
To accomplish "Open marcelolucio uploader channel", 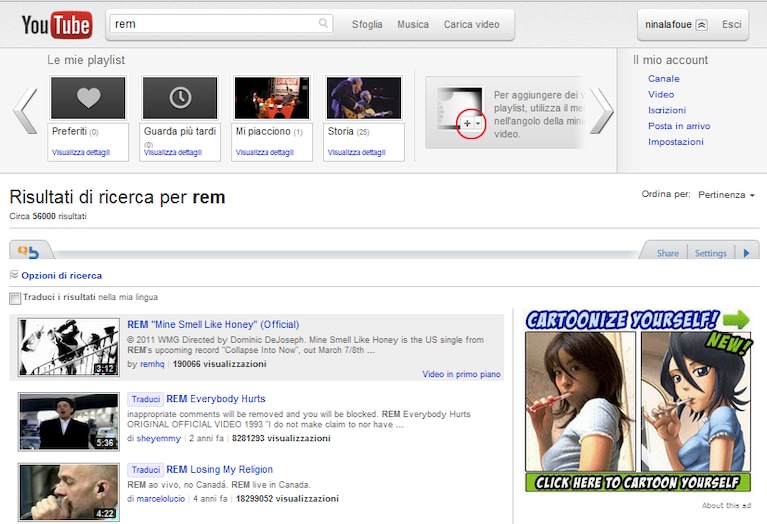I will click(x=160, y=499).
